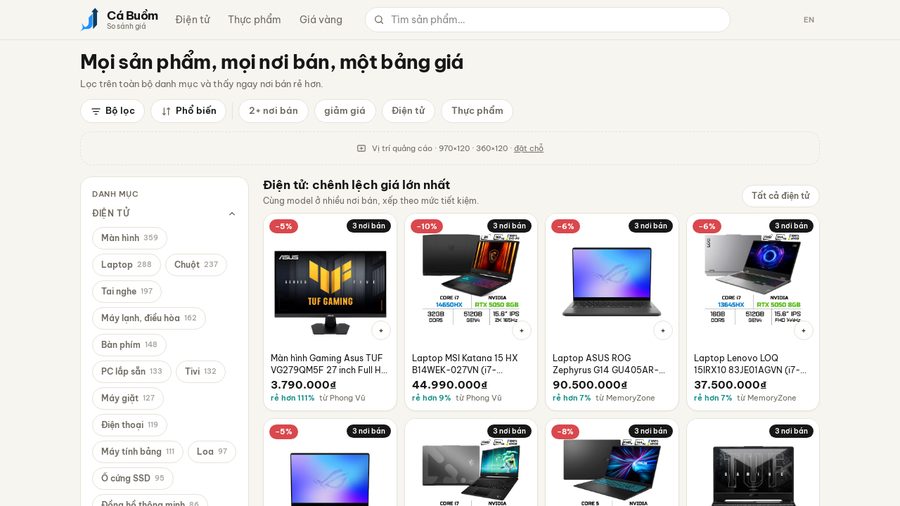The height and width of the screenshot is (506, 900).
Task: Select the Máy lạnh, điều hòa chip
Action: (149, 318)
